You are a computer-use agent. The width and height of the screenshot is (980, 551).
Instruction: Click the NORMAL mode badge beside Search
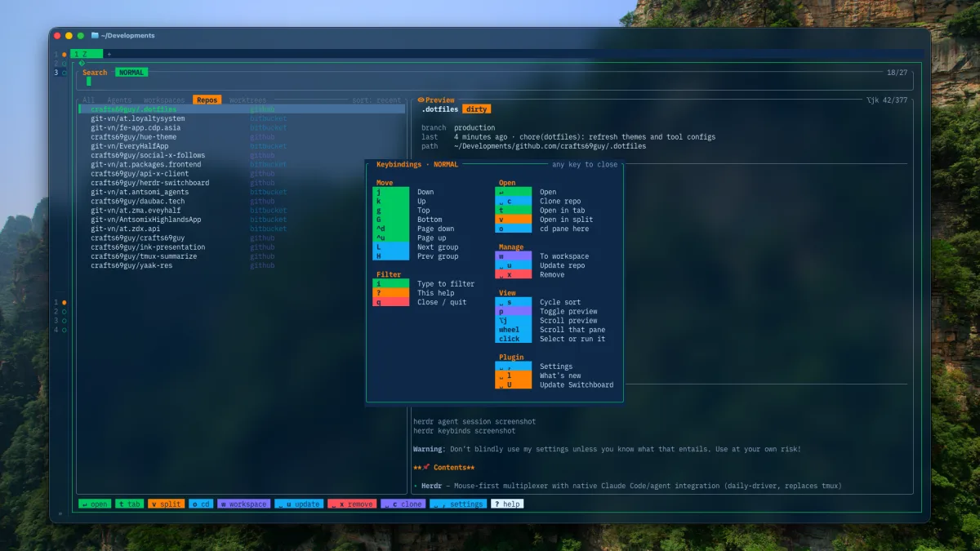(131, 73)
